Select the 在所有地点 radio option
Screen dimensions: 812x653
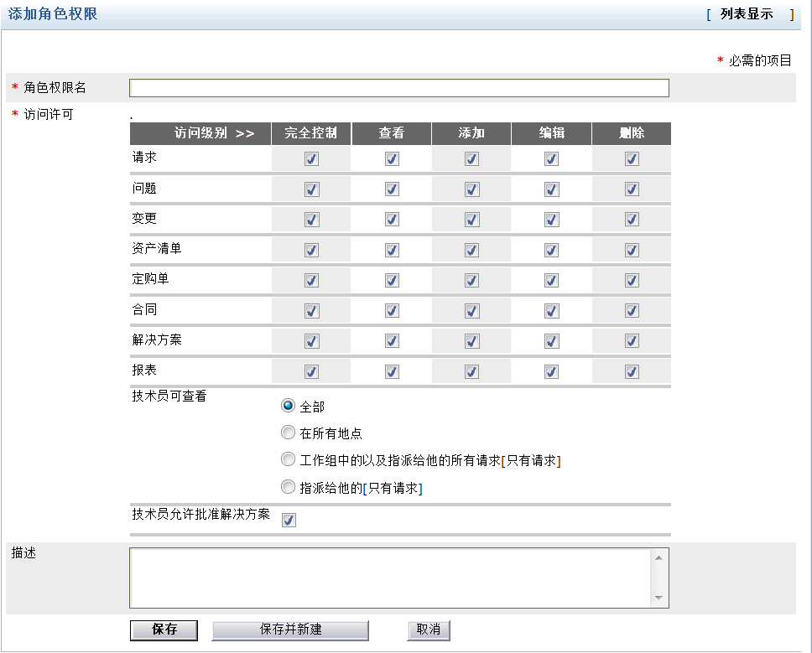(289, 433)
